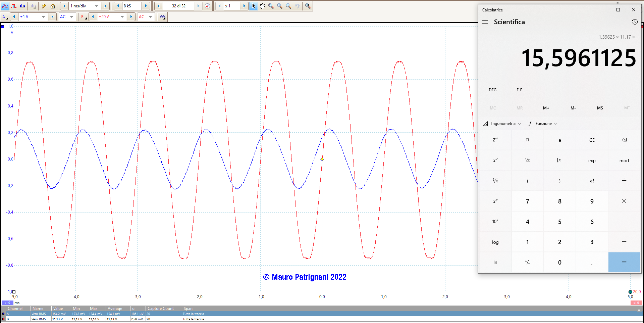
Task: Click the square root key
Action: tap(495, 181)
